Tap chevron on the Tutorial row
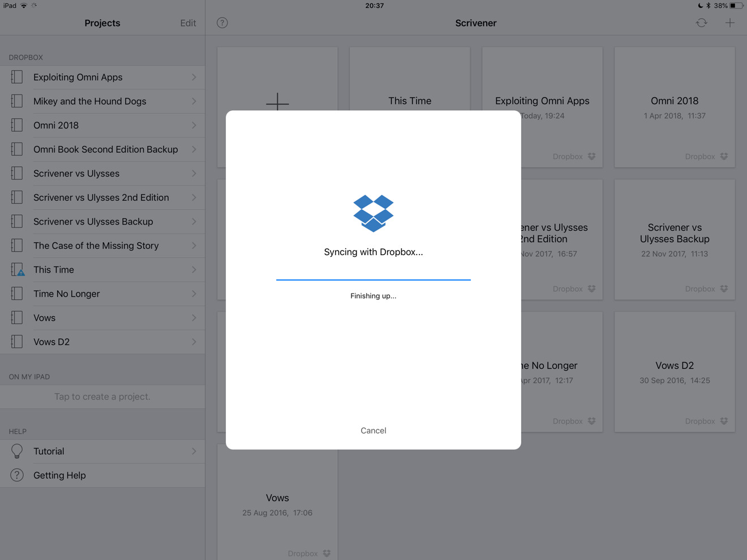Screen dimensions: 747x560 (194, 451)
